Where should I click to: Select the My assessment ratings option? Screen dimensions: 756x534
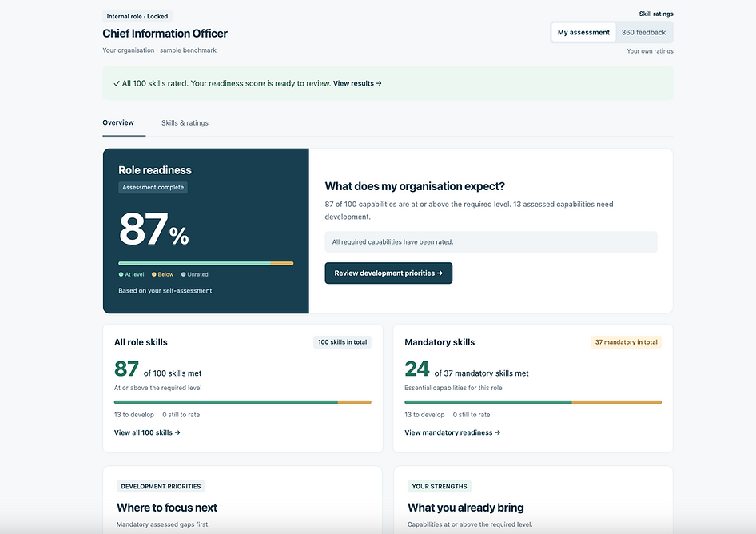(x=583, y=32)
